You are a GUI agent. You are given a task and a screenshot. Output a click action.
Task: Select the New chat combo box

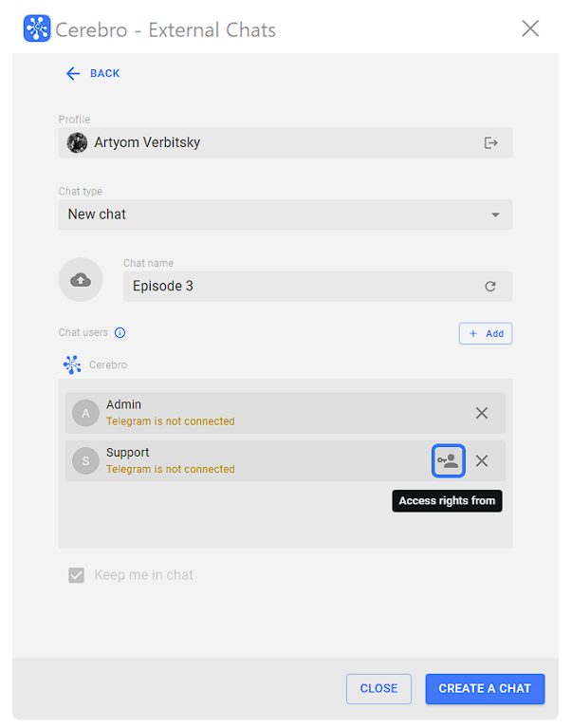tap(285, 215)
